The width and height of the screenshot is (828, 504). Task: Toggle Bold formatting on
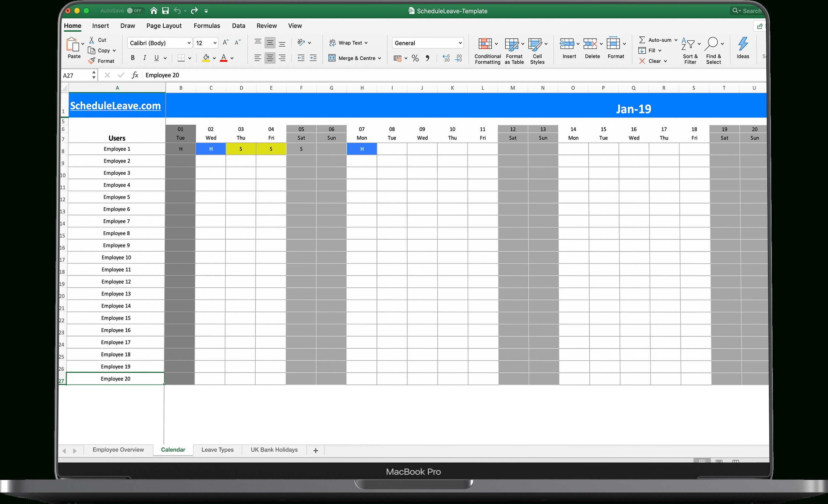tap(133, 57)
